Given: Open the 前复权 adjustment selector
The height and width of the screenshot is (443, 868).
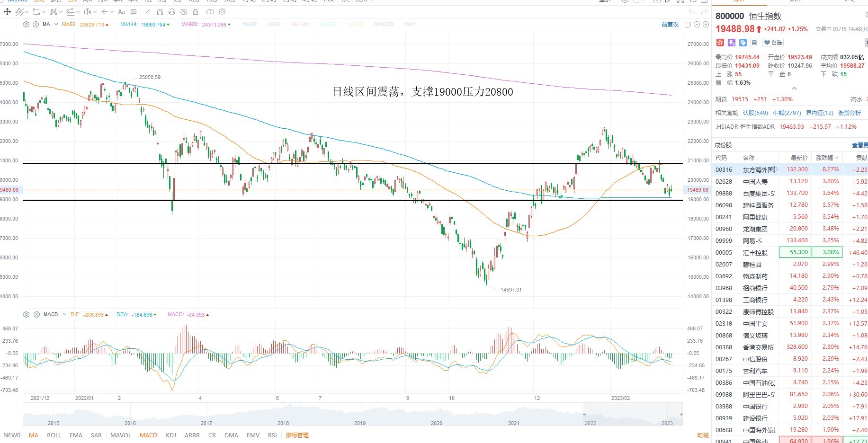Looking at the screenshot, I should click(670, 24).
